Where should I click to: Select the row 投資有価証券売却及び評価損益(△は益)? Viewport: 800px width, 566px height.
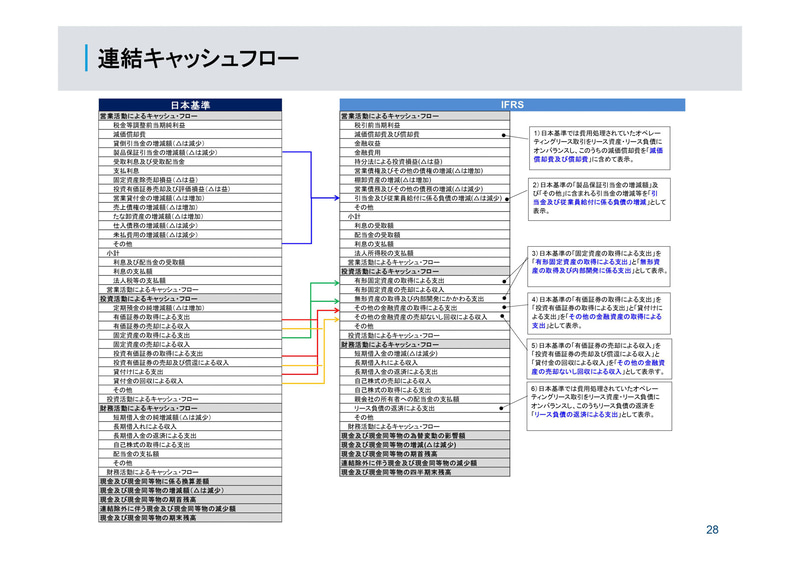click(x=190, y=189)
